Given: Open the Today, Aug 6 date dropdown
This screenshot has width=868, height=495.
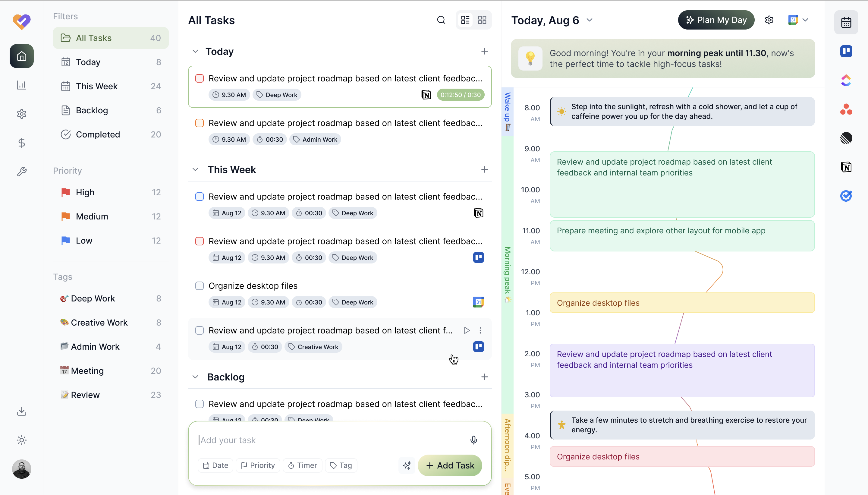Looking at the screenshot, I should [589, 20].
